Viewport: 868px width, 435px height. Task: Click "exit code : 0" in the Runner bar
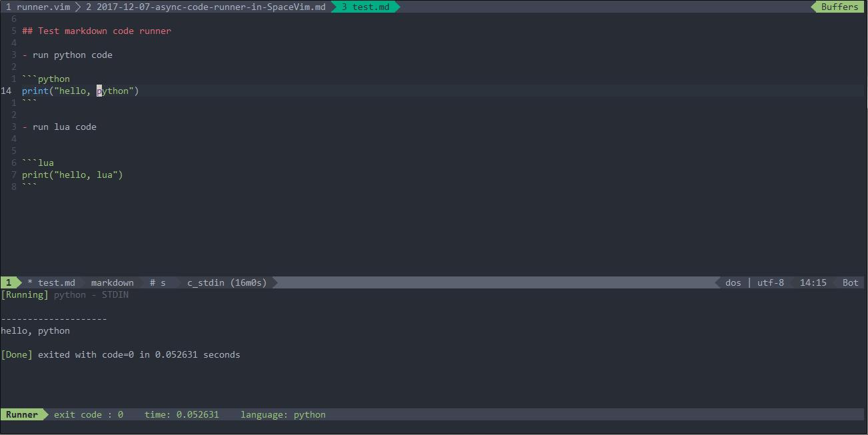tap(87, 414)
